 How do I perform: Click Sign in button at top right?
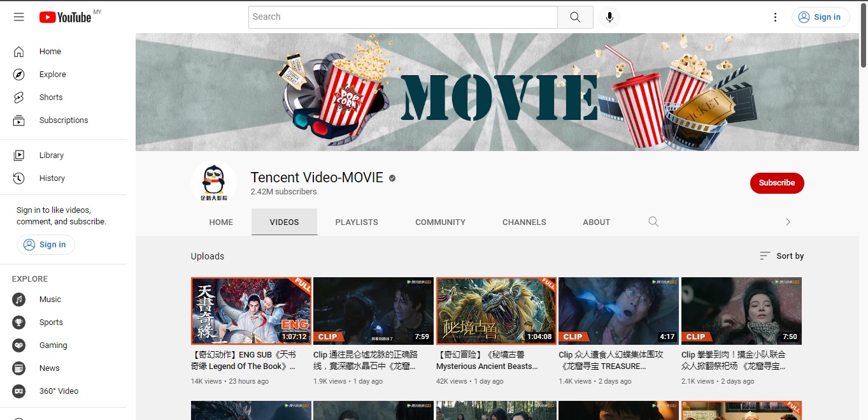click(x=820, y=17)
